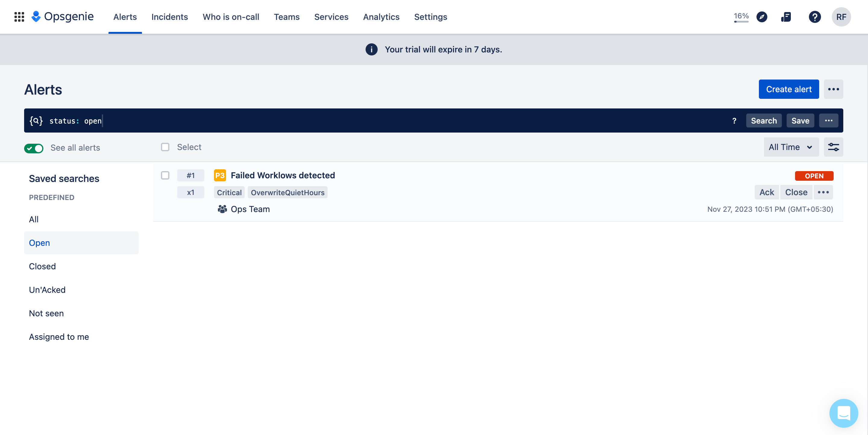Screen dimensions: 868x435
Task: Open the release notes newsfeed icon
Action: click(x=786, y=17)
